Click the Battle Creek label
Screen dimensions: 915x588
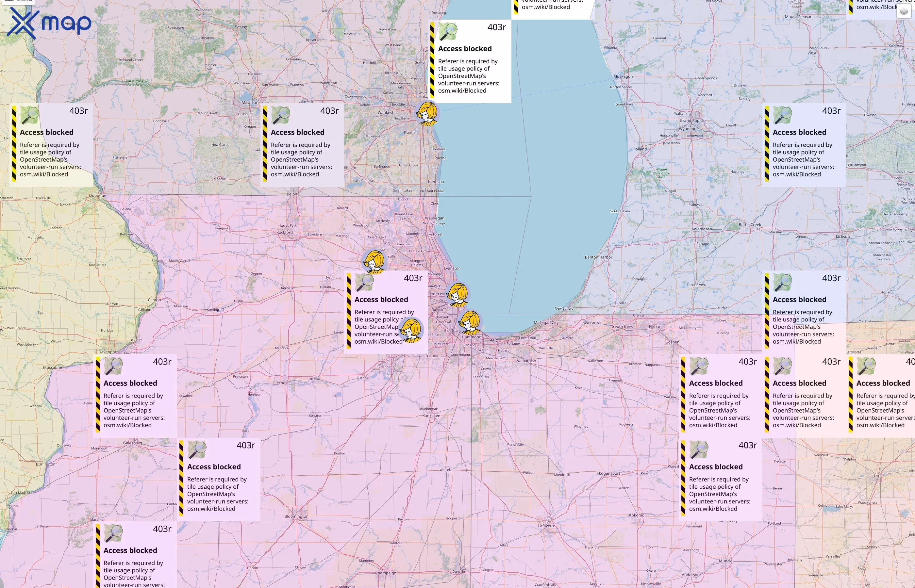click(750, 224)
